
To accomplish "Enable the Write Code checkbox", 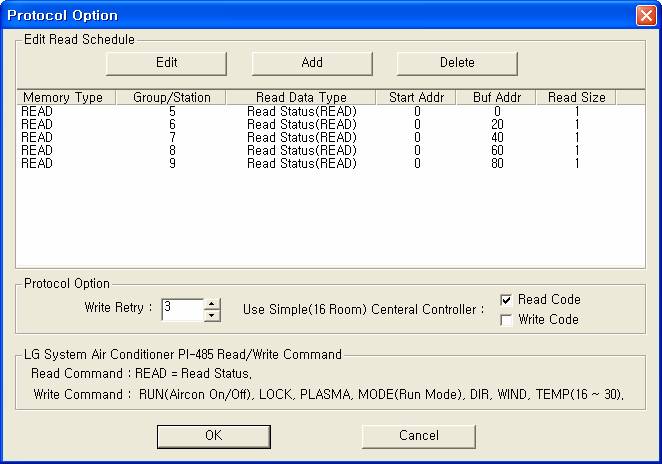I will pos(506,320).
